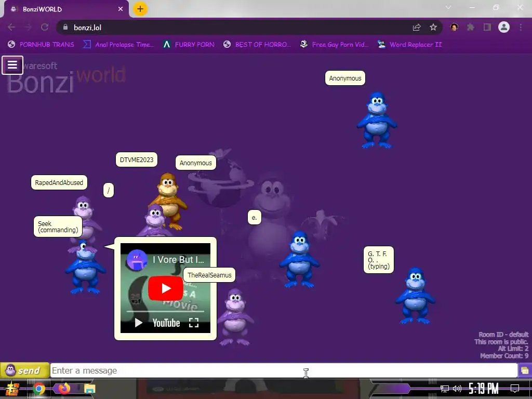This screenshot has width=532, height=399.
Task: Click the 'Seek (commanding)' name tag
Action: coord(58,227)
